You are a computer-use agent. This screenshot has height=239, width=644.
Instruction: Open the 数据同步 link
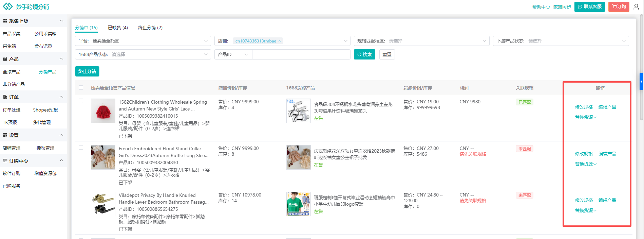[x=562, y=7]
